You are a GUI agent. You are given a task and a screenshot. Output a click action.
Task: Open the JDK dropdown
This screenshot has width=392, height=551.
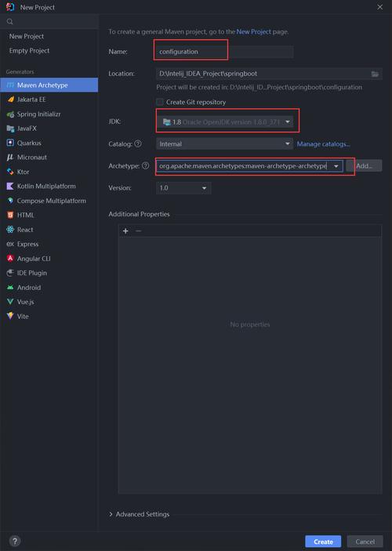pyautogui.click(x=225, y=121)
